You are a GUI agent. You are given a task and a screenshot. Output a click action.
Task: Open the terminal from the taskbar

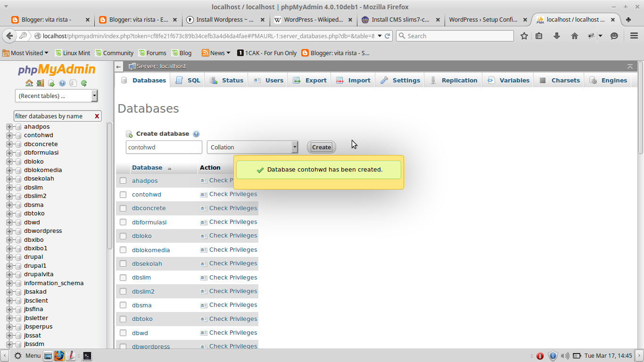tap(87, 355)
